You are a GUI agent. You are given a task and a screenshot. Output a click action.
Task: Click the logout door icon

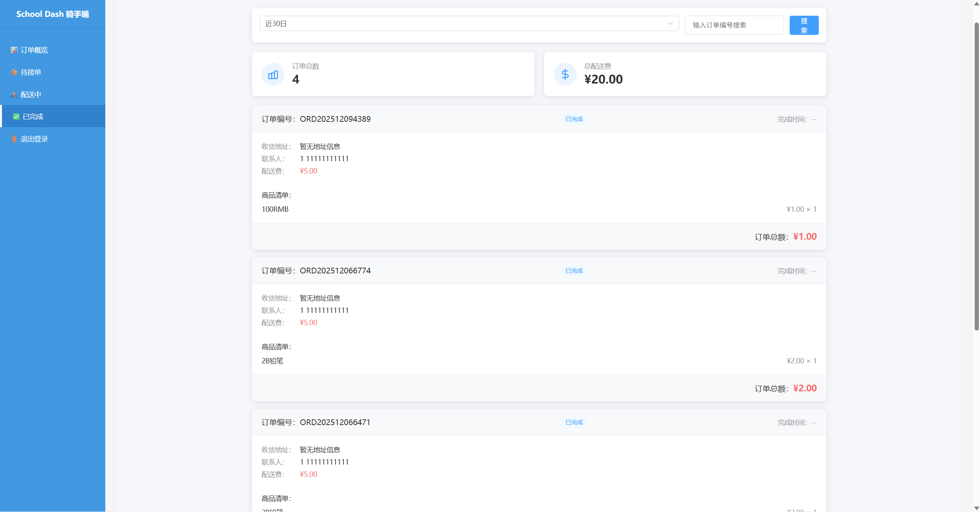pyautogui.click(x=14, y=139)
